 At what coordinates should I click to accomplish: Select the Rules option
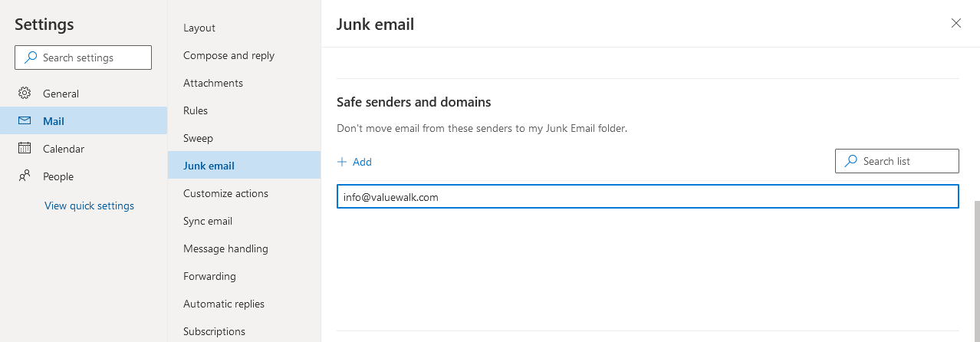(x=196, y=110)
